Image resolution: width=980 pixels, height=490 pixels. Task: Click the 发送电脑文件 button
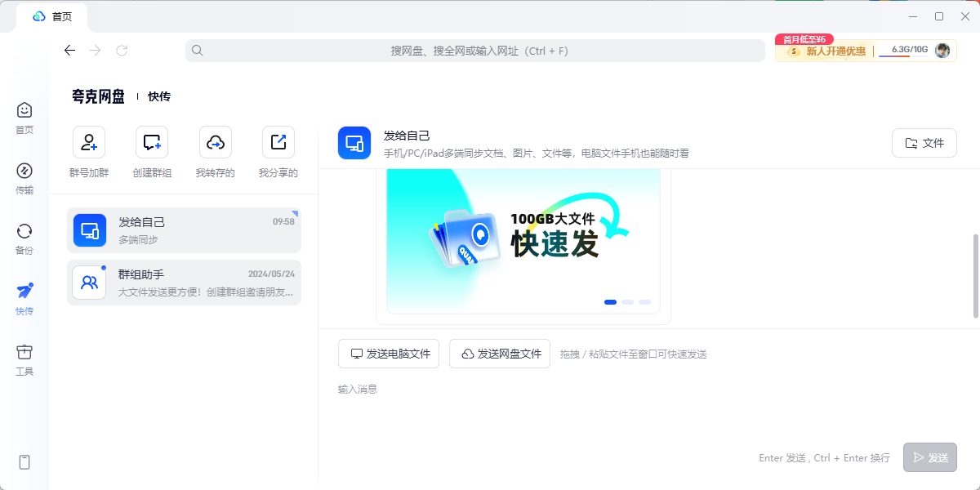click(x=389, y=354)
